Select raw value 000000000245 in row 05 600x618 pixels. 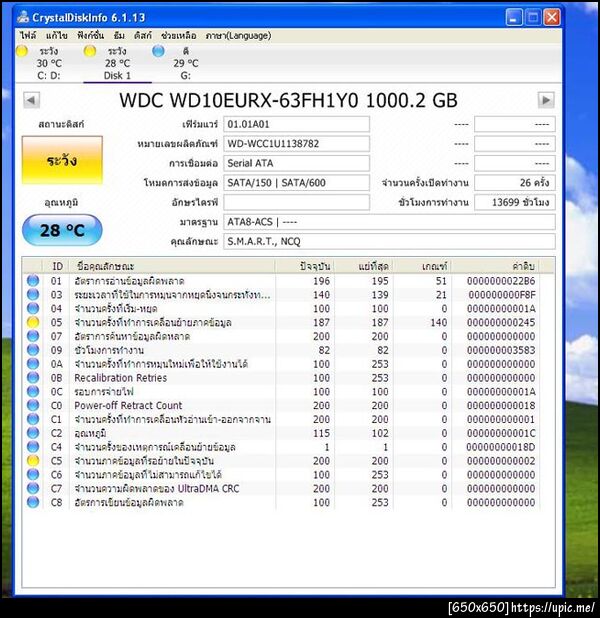501,322
